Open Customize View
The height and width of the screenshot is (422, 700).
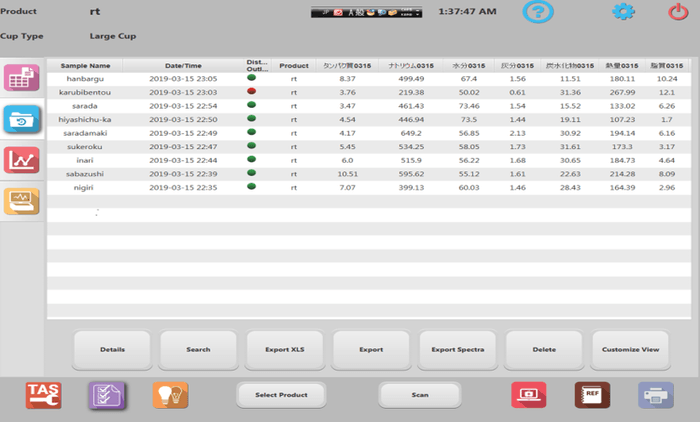click(x=630, y=350)
